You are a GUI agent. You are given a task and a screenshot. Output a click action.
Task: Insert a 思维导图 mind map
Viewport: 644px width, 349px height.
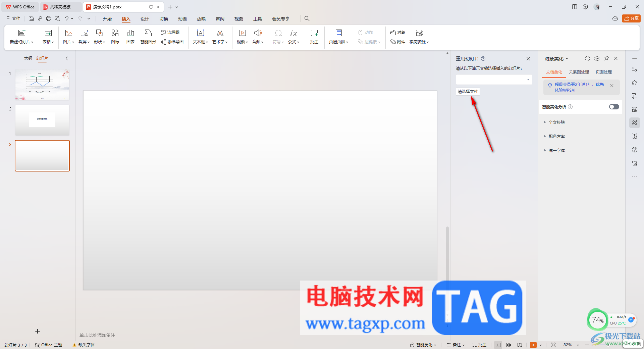pyautogui.click(x=172, y=42)
